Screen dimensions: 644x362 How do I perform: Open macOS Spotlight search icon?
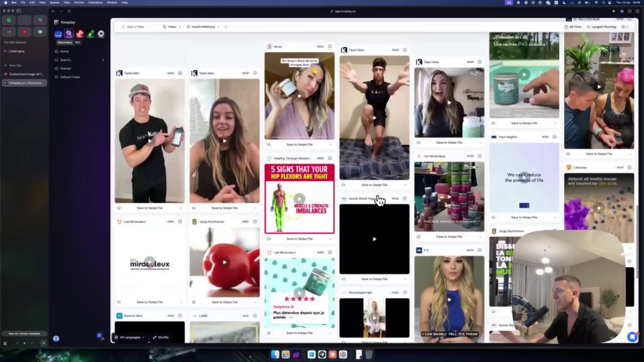tap(603, 3)
